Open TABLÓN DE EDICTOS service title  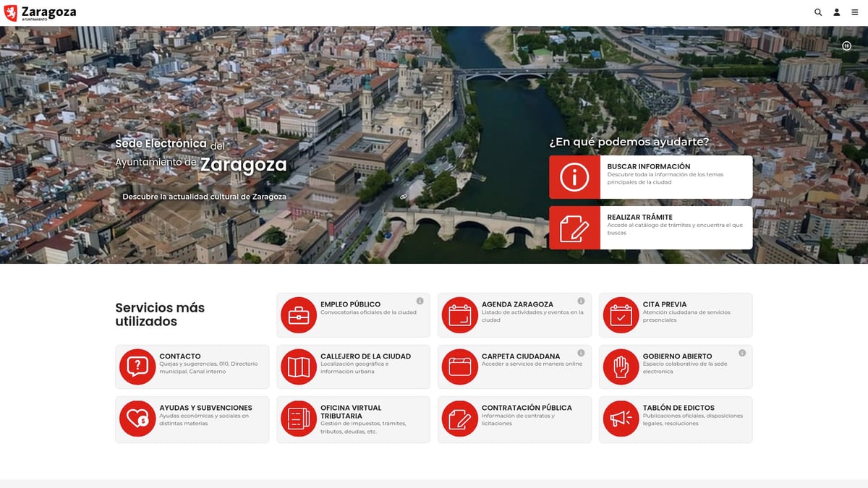click(678, 408)
